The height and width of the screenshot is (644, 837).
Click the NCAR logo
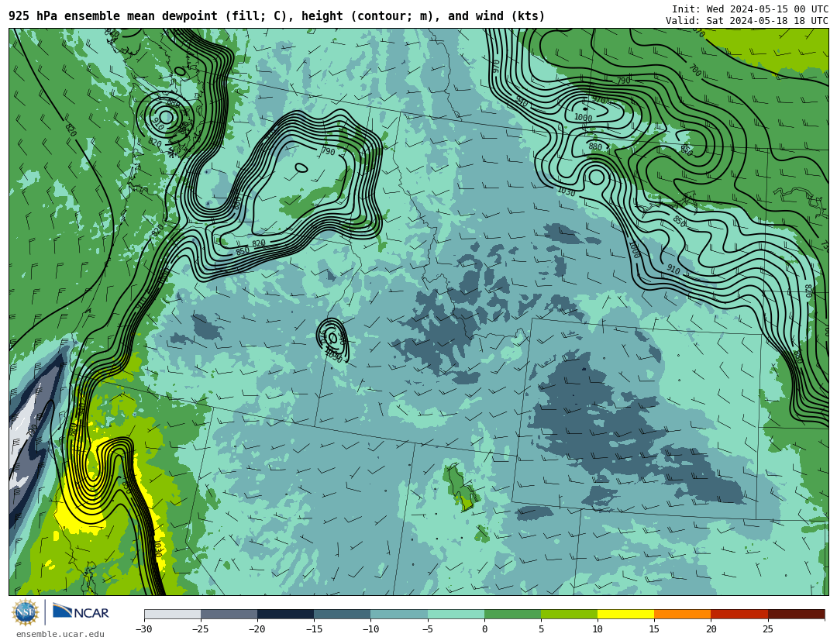pyautogui.click(x=81, y=611)
